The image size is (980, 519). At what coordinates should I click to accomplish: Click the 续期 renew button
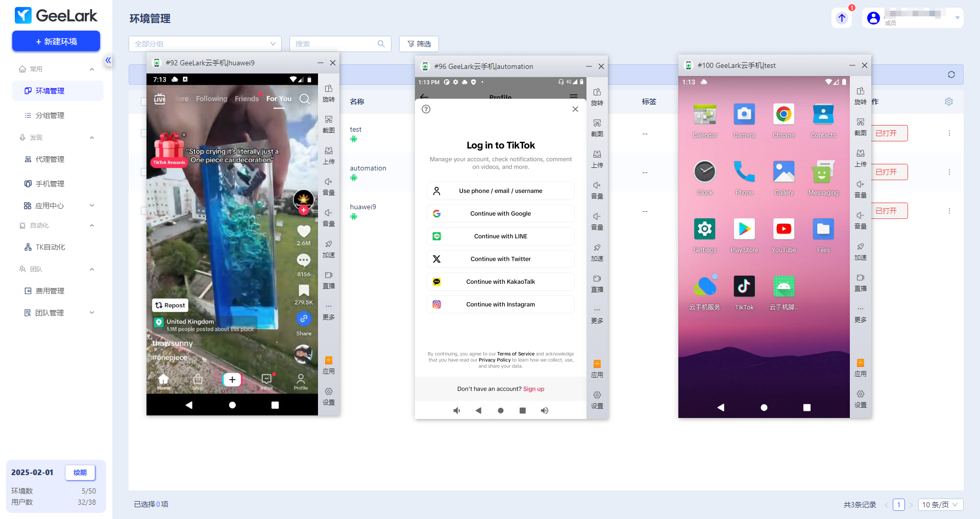tap(80, 473)
